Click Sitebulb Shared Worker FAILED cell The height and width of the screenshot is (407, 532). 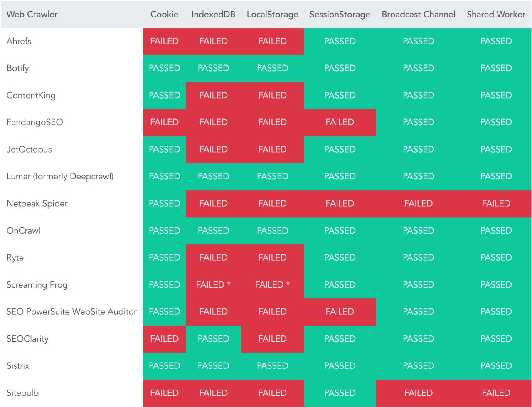[x=496, y=392]
